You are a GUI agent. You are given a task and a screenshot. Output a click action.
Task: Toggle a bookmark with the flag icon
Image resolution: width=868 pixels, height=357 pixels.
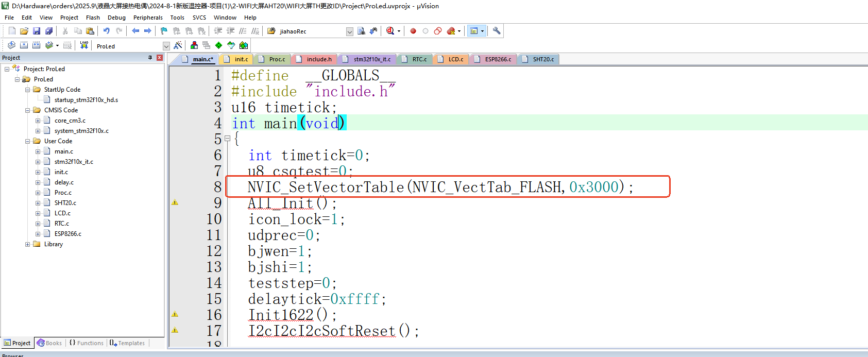[164, 31]
